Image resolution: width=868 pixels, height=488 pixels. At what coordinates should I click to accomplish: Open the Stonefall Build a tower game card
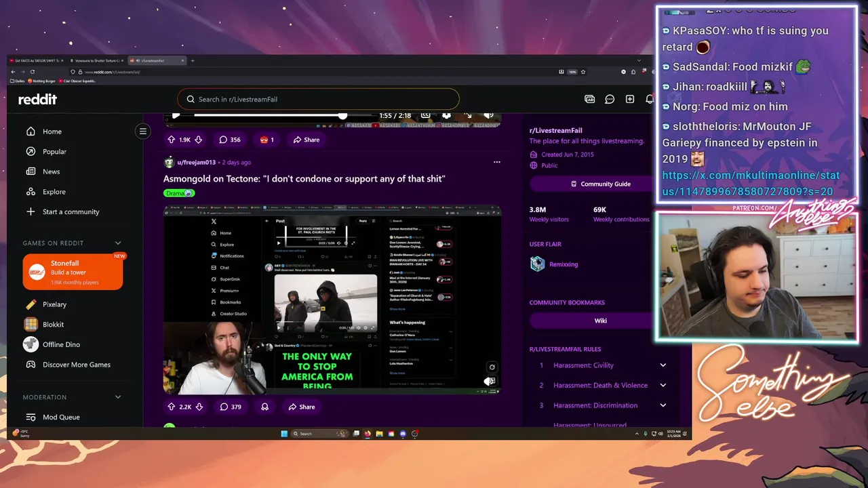pos(73,272)
